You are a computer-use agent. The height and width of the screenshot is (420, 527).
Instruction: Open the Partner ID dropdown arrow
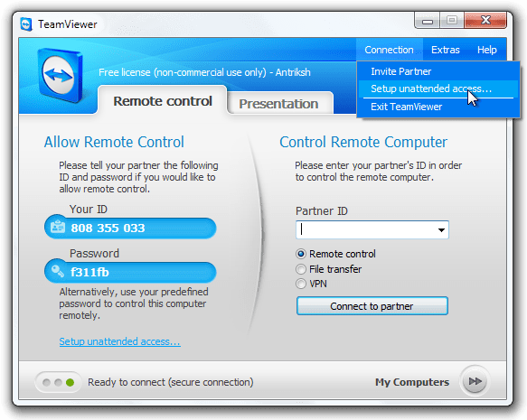coord(441,230)
